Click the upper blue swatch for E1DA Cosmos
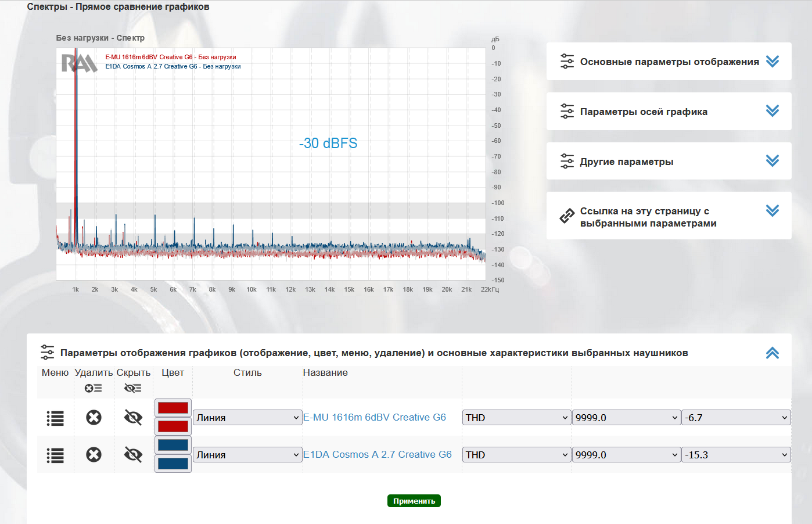 173,445
